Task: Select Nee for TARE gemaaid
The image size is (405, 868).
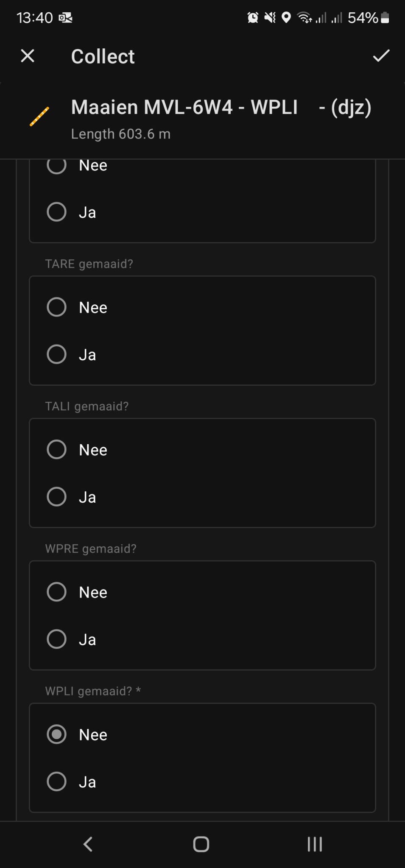Action: pos(57,307)
